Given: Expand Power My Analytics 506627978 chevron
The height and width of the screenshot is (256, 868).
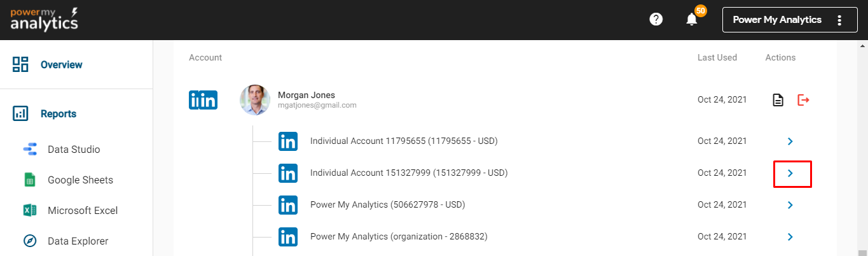Looking at the screenshot, I should (790, 205).
